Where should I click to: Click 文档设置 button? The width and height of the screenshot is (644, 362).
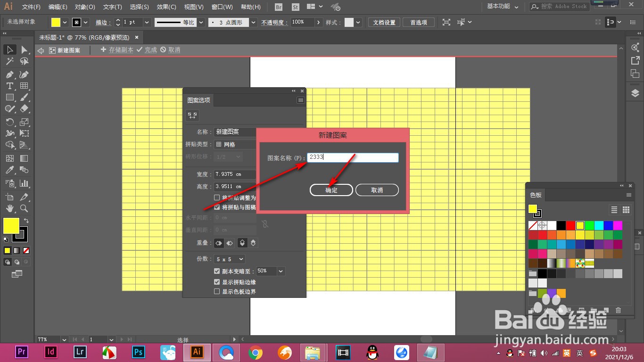click(x=384, y=22)
